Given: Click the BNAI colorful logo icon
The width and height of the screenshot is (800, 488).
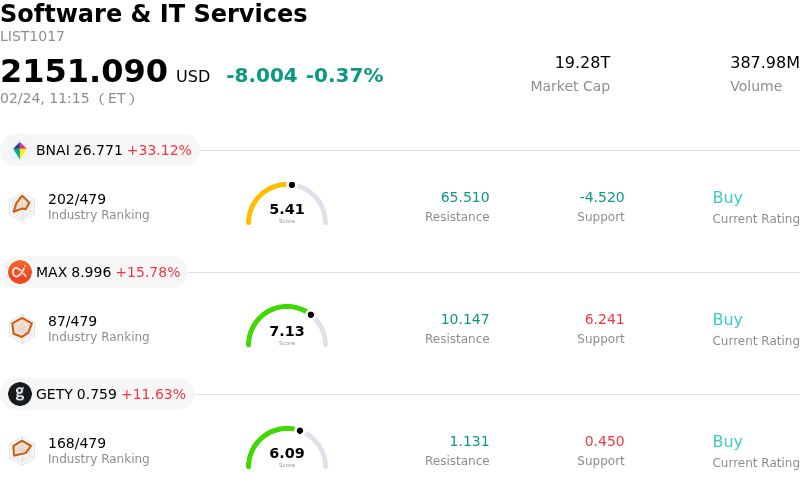Looking at the screenshot, I should click(x=20, y=151).
